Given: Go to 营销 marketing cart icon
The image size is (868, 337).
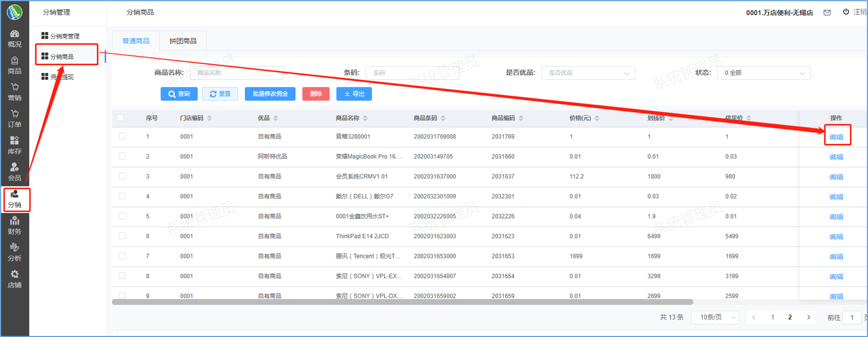Looking at the screenshot, I should coord(15,92).
